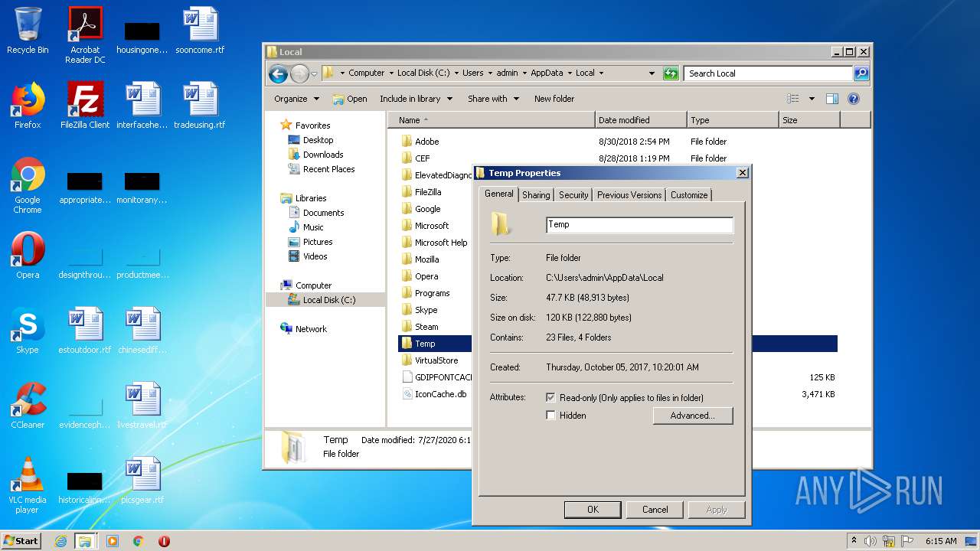
Task: Click Windows Media Player taskbar icon
Action: tap(113, 541)
